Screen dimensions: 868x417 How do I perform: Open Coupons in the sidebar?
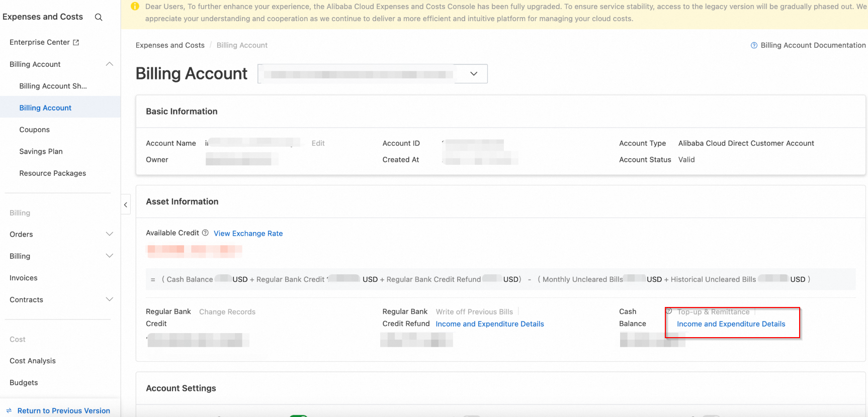tap(35, 130)
